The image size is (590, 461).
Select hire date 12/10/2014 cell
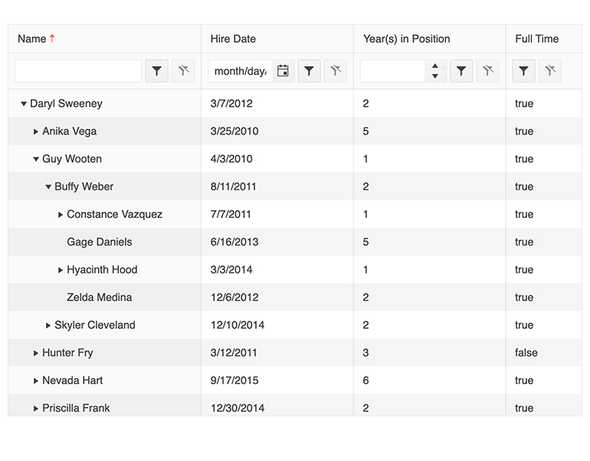[x=277, y=325]
